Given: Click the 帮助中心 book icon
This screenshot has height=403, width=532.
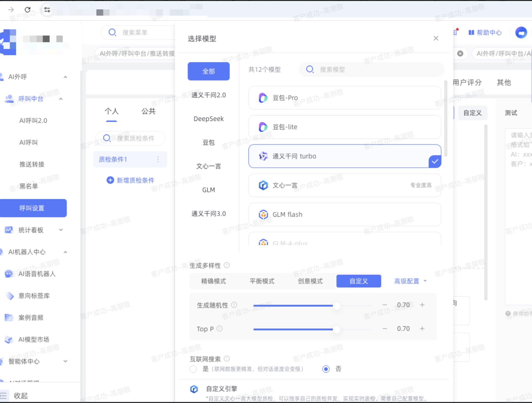Looking at the screenshot, I should tap(471, 32).
